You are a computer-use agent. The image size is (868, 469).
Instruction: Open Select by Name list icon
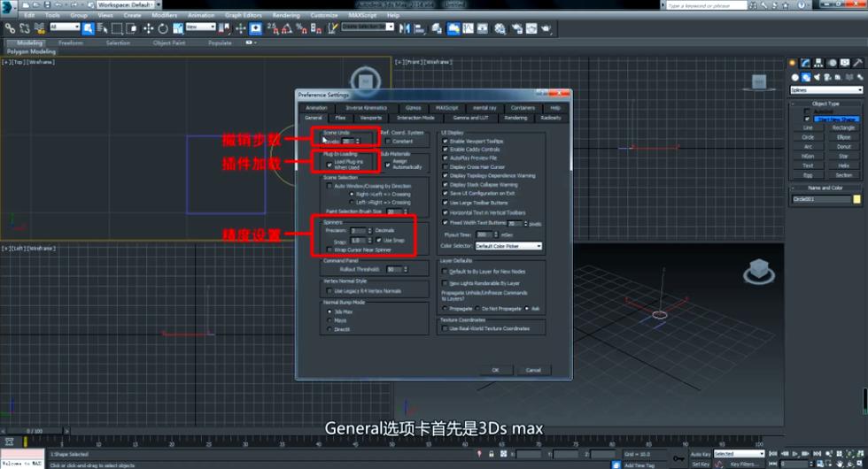coord(103,28)
